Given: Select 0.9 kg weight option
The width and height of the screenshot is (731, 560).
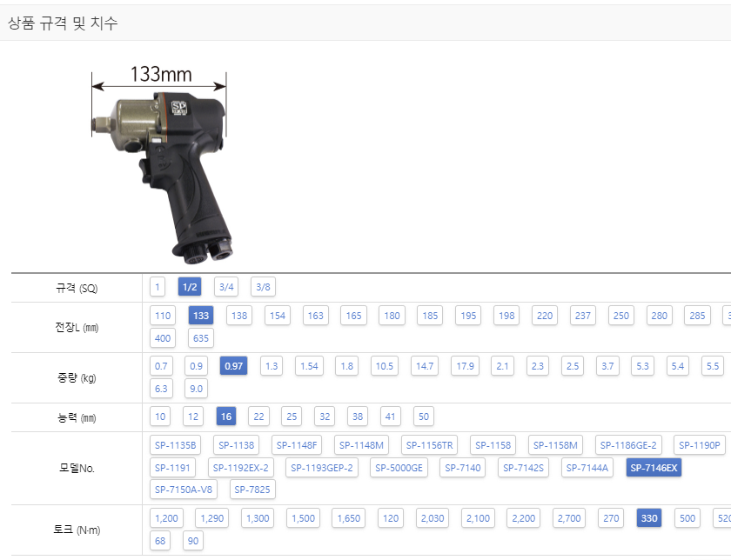Looking at the screenshot, I should click(197, 366).
